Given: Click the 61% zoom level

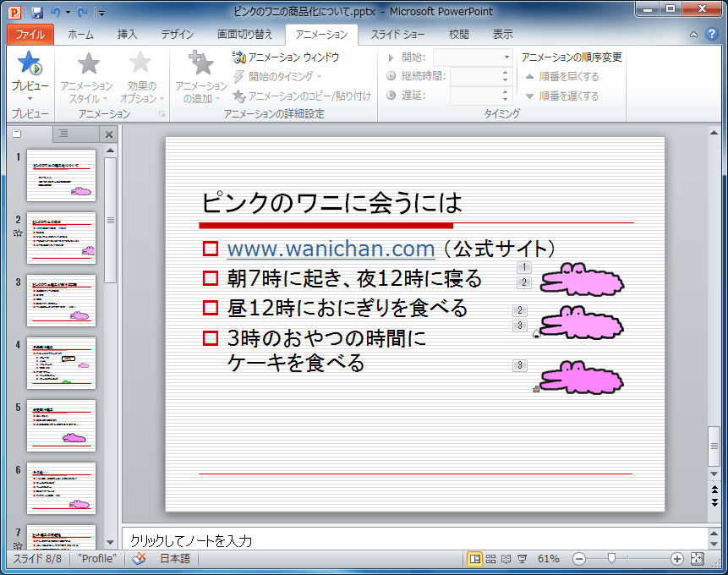Looking at the screenshot, I should tap(548, 559).
